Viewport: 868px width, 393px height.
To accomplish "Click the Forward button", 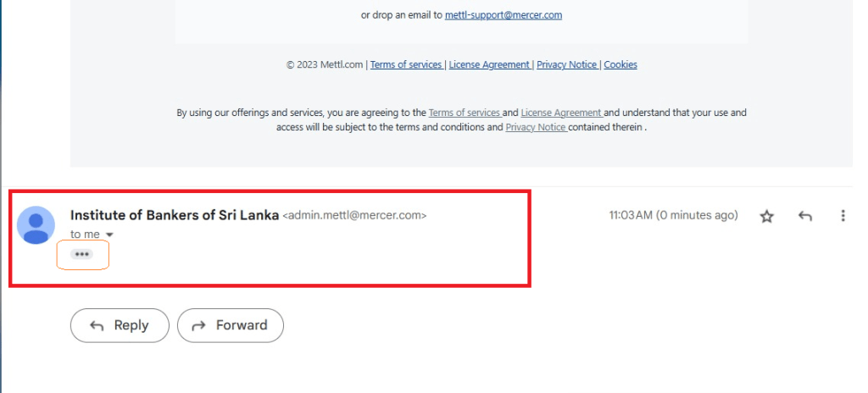I will pos(230,325).
